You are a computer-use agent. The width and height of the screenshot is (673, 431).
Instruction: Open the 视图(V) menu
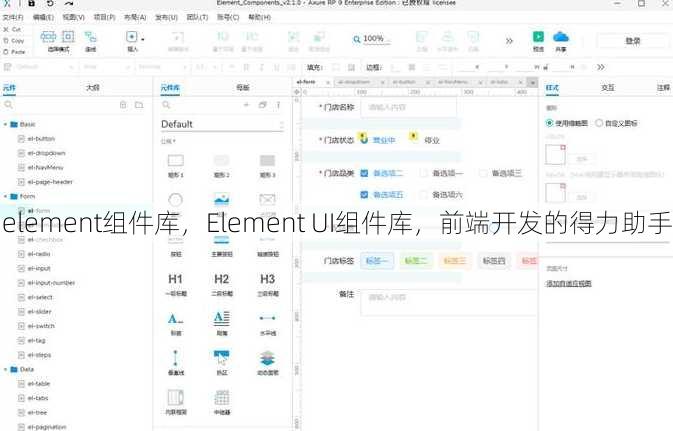pyautogui.click(x=73, y=17)
